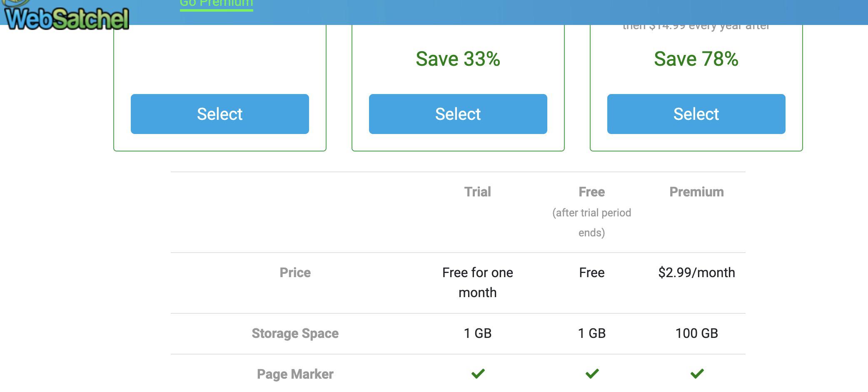This screenshot has height=392, width=868.
Task: Click the Premium column header
Action: point(697,192)
